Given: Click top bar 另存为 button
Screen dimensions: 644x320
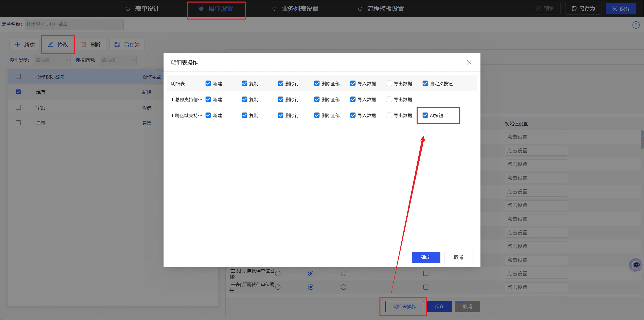Looking at the screenshot, I should coord(583,9).
